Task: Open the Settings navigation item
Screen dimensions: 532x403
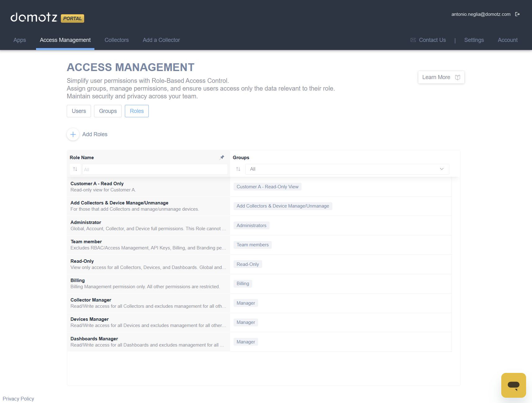Action: pos(474,40)
